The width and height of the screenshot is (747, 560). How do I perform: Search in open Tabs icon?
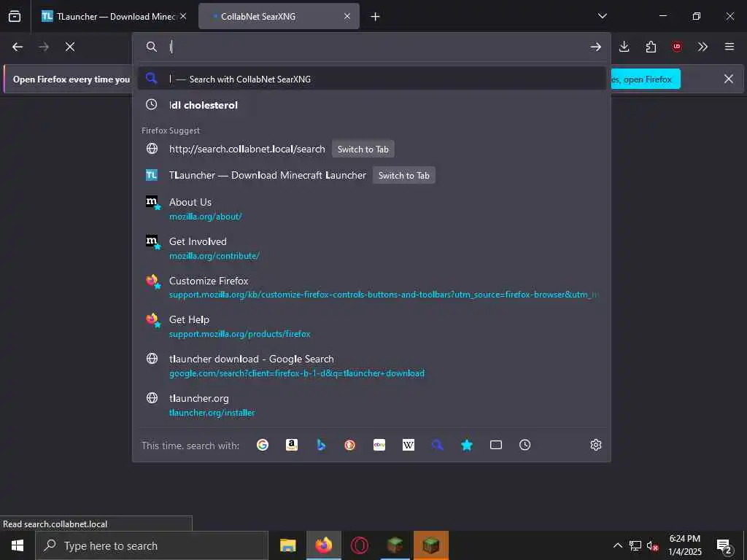click(496, 445)
